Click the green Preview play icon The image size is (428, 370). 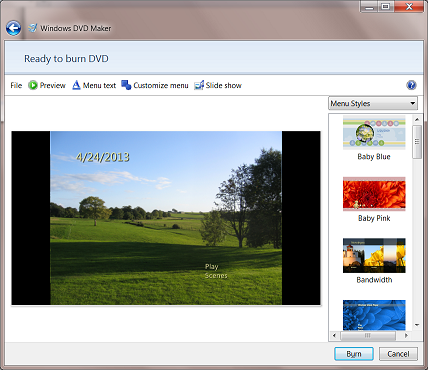33,85
